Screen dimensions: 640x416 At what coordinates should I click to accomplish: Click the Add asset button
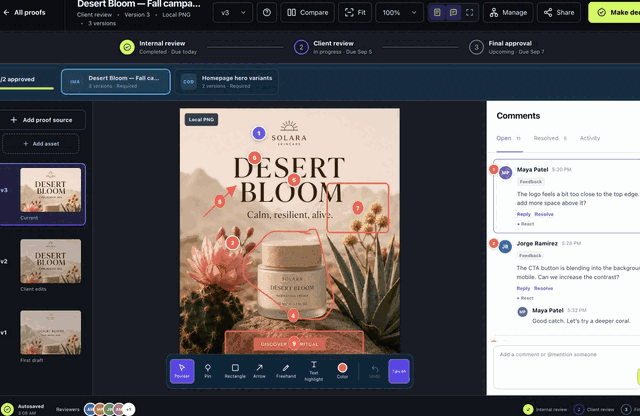coord(41,144)
